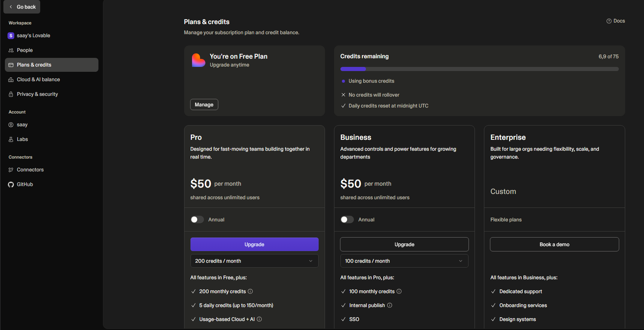Click the saay's Lovable workspace avatar
The height and width of the screenshot is (330, 644).
tap(11, 36)
